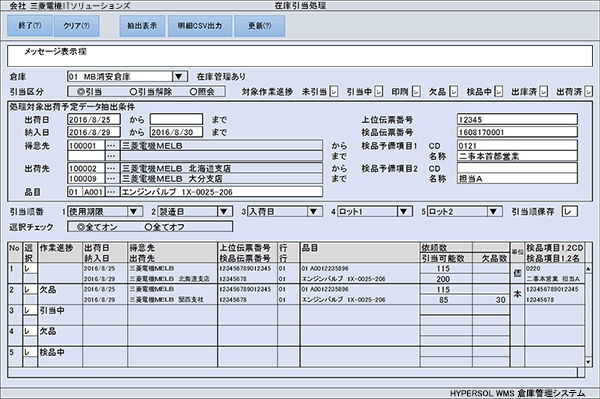Toggle selection checkbox for row 1
The width and height of the screenshot is (600, 399).
coord(30,269)
